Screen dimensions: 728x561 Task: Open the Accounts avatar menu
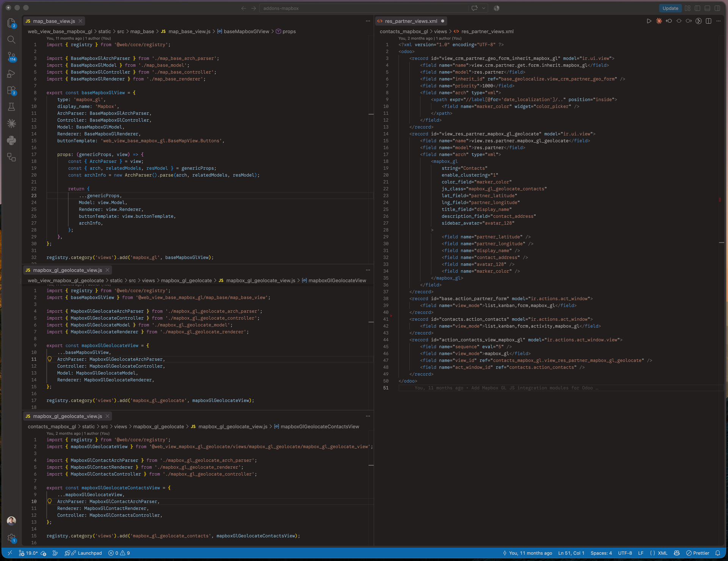pyautogui.click(x=11, y=521)
